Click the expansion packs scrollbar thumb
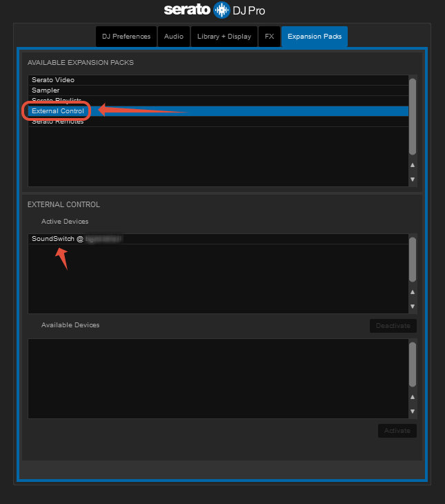This screenshot has width=445, height=504. click(x=413, y=117)
